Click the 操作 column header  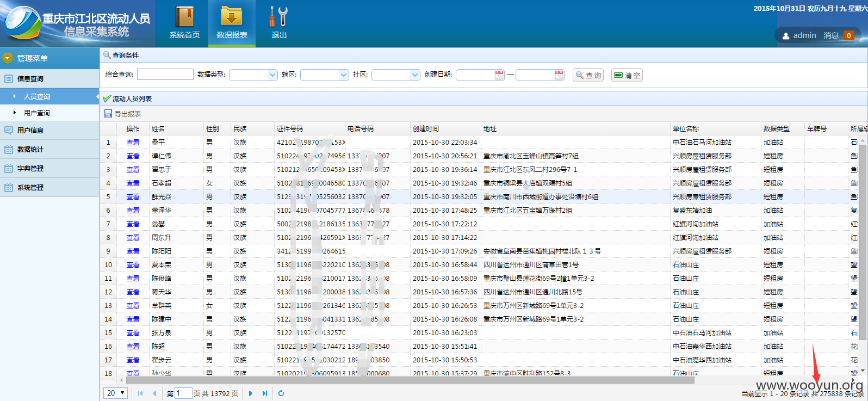click(133, 129)
